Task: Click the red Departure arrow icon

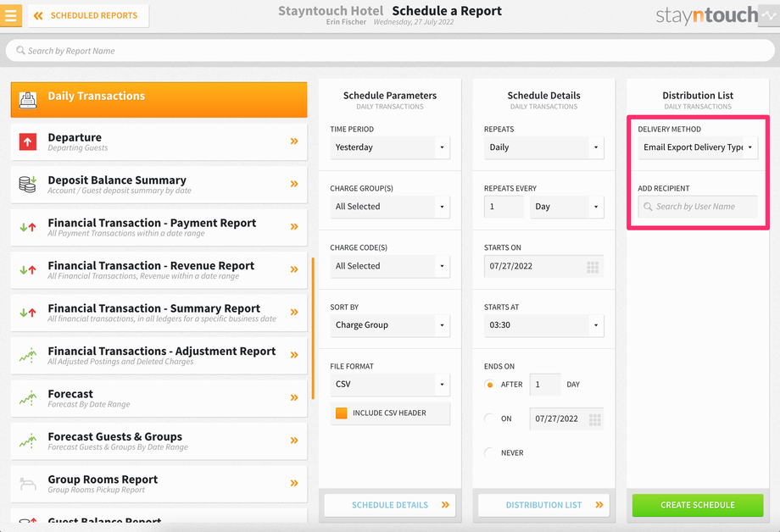Action: 28,141
